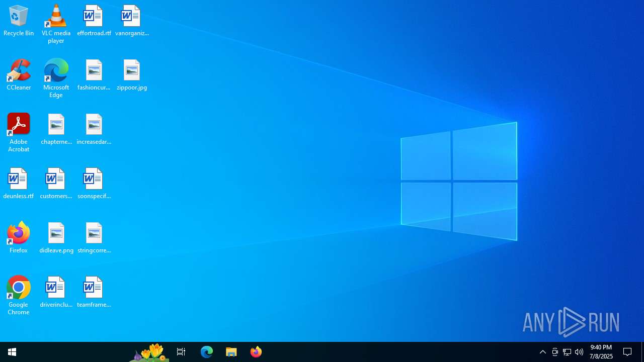Viewport: 644px width, 362px height.
Task: Launch Firefox from the taskbar
Action: (256, 352)
